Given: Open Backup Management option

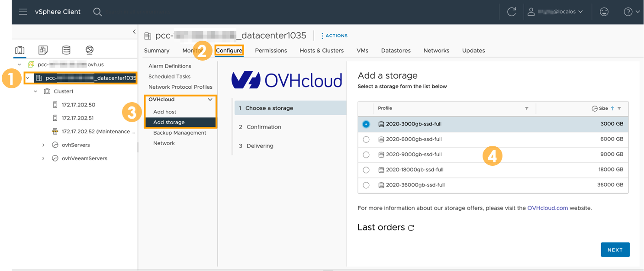Looking at the screenshot, I should 180,133.
